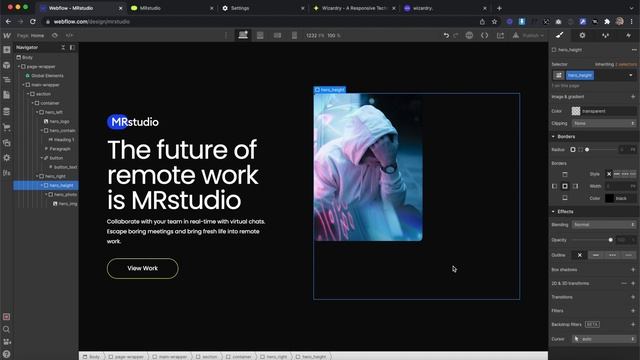The width and height of the screenshot is (640, 360).
Task: Click the undo arrow in toolbar
Action: pyautogui.click(x=446, y=36)
